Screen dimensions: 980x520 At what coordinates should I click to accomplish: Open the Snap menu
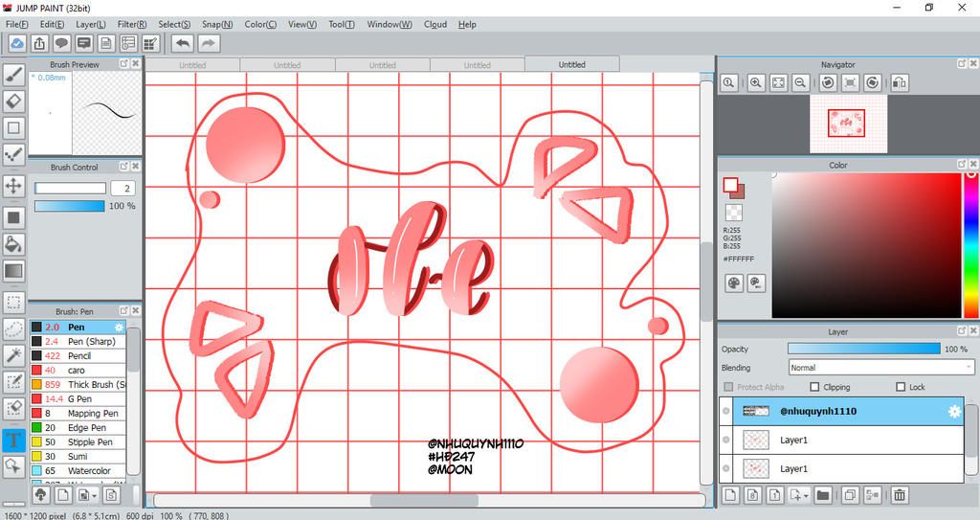click(217, 24)
